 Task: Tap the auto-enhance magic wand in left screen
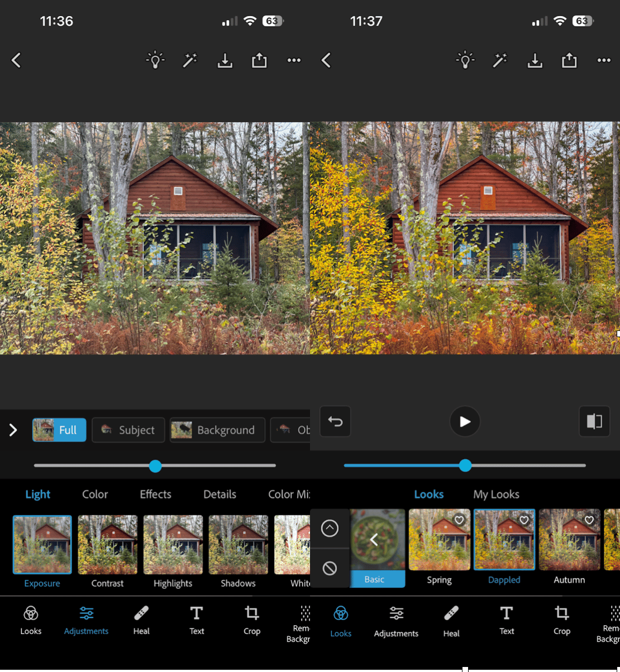pyautogui.click(x=190, y=60)
